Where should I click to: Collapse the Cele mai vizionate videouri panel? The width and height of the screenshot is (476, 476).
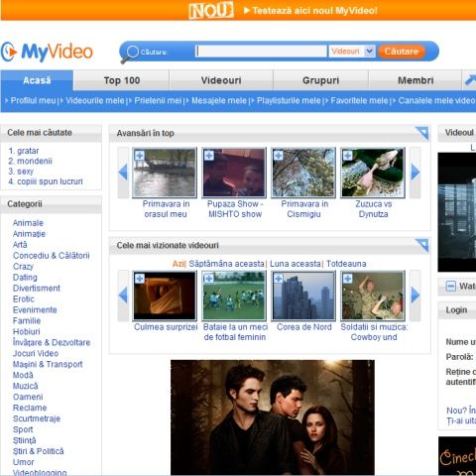coord(422,245)
